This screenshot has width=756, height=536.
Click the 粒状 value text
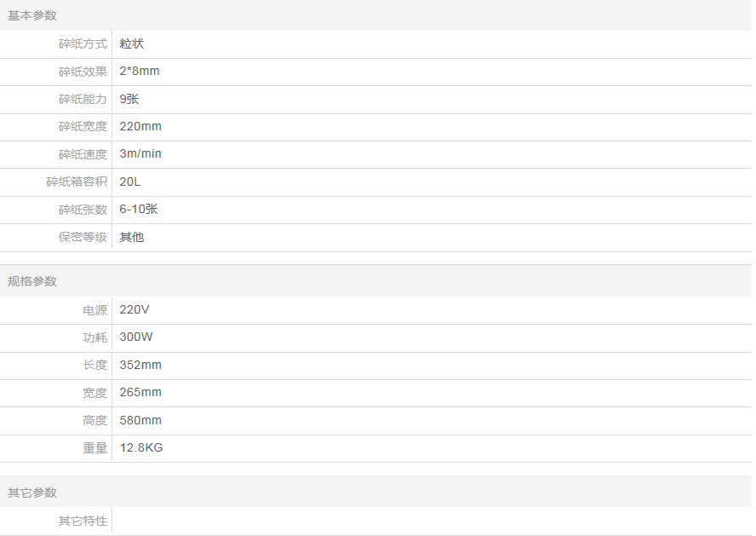click(132, 43)
